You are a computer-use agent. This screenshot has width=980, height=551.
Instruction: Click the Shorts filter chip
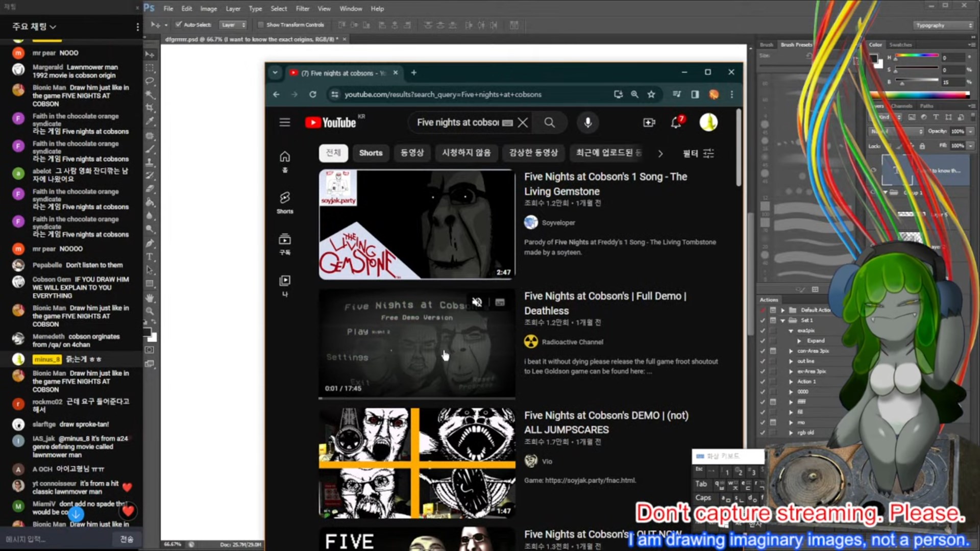tap(371, 153)
